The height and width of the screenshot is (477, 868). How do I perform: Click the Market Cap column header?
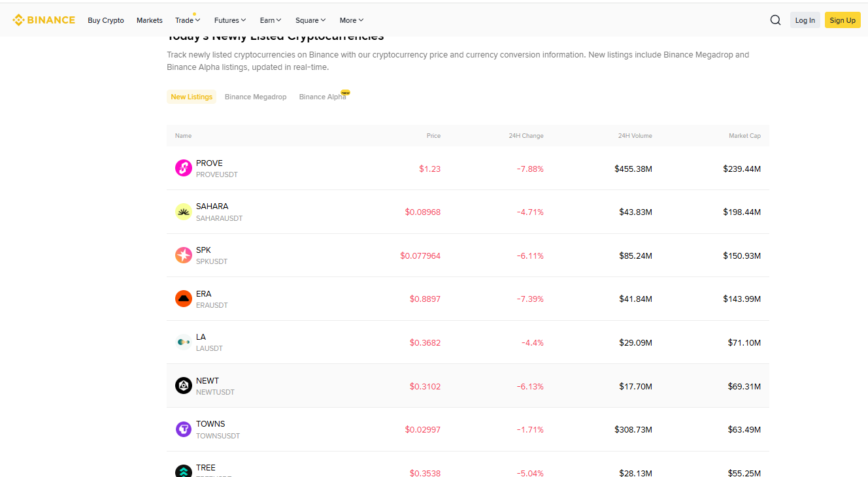[744, 136]
